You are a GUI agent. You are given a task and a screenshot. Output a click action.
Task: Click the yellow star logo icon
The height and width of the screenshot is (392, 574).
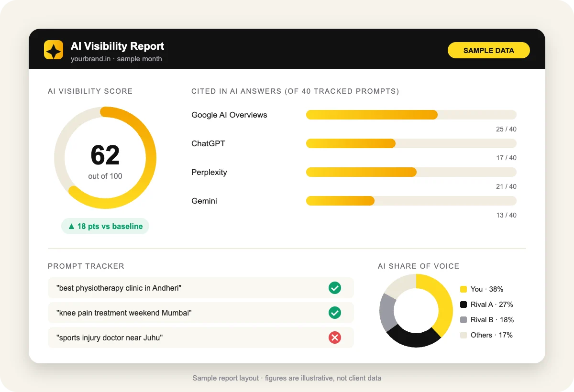point(54,50)
